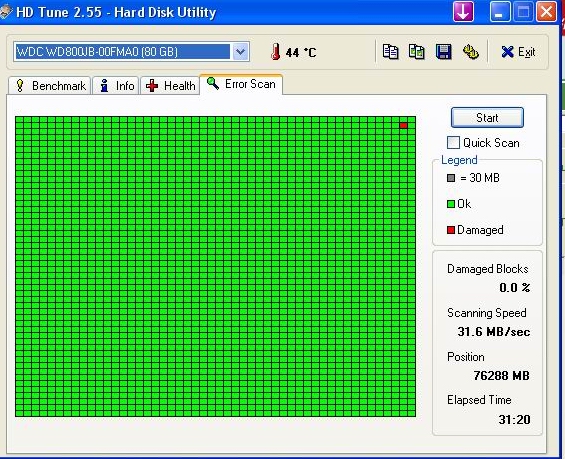Open the options tools icon

[x=470, y=52]
